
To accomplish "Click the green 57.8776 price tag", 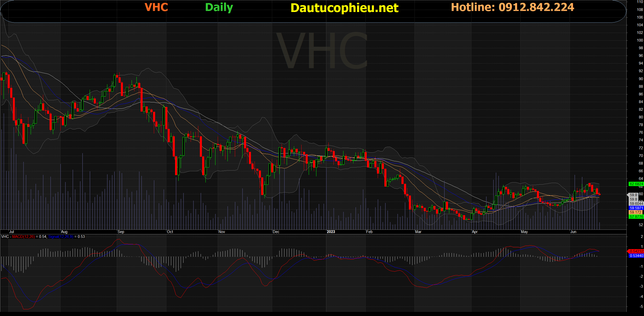I will coord(636,217).
